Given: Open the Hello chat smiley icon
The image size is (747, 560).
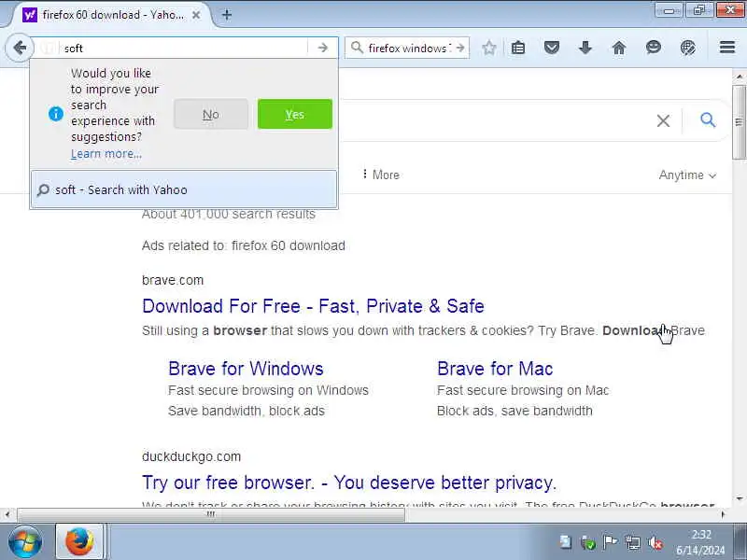Looking at the screenshot, I should (x=653, y=48).
